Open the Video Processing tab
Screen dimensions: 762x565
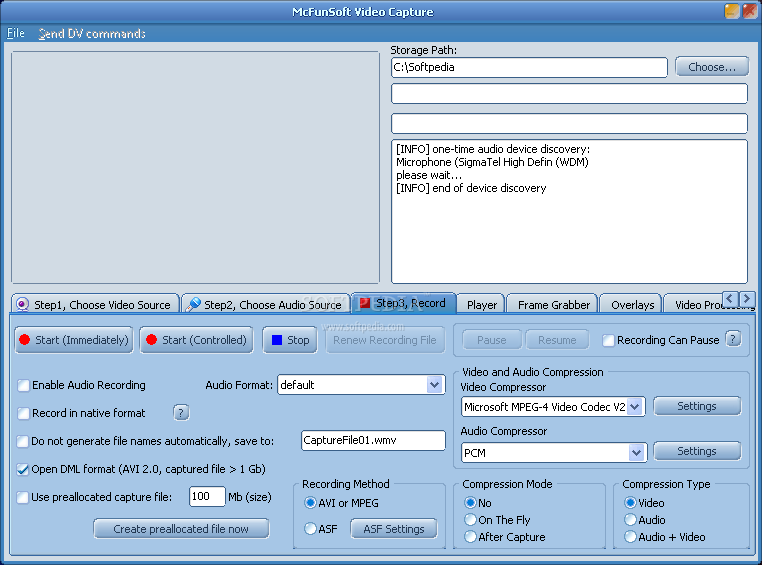(x=695, y=305)
